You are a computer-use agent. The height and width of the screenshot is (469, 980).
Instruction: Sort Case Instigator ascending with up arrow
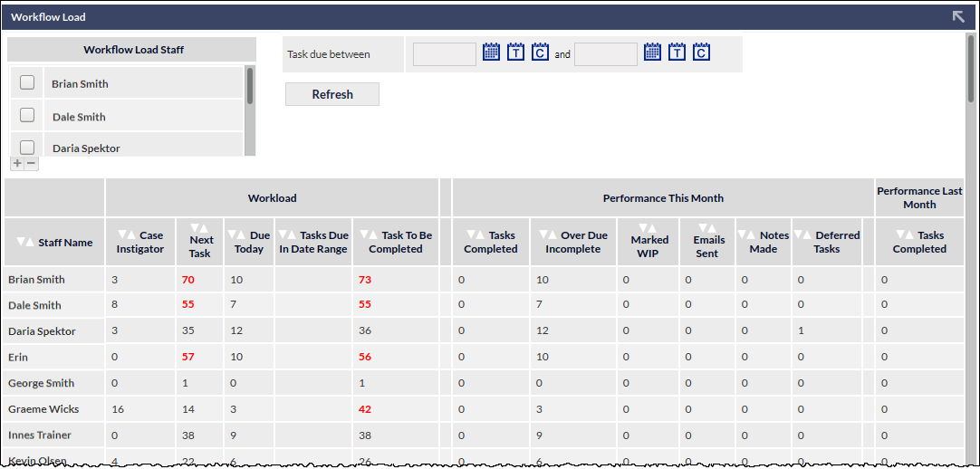[131, 235]
